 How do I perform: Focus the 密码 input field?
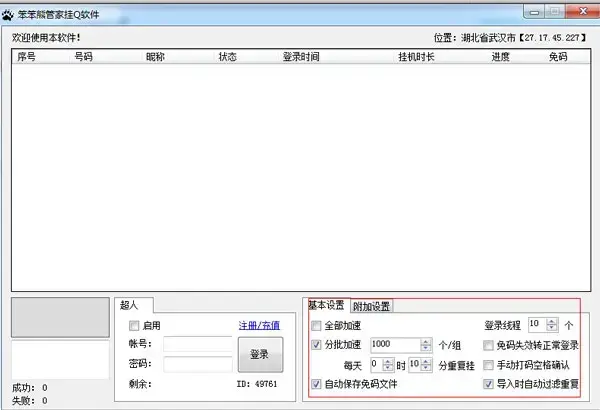pos(197,364)
